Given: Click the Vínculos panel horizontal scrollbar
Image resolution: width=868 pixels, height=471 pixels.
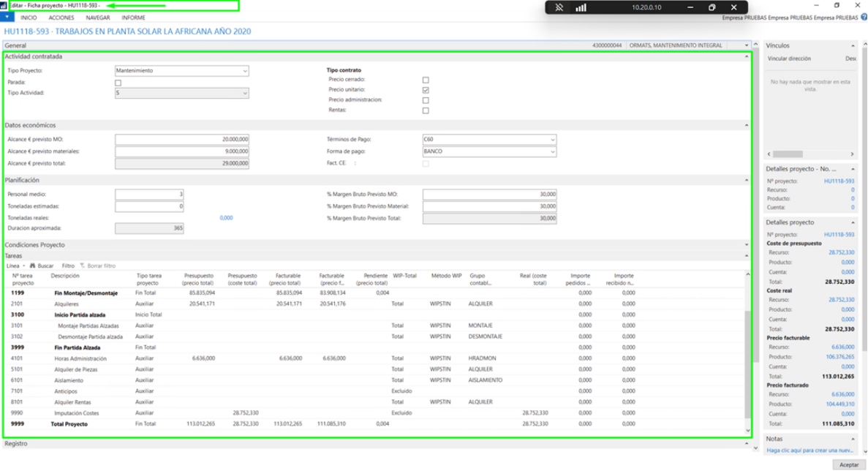Looking at the screenshot, I should (x=788, y=154).
